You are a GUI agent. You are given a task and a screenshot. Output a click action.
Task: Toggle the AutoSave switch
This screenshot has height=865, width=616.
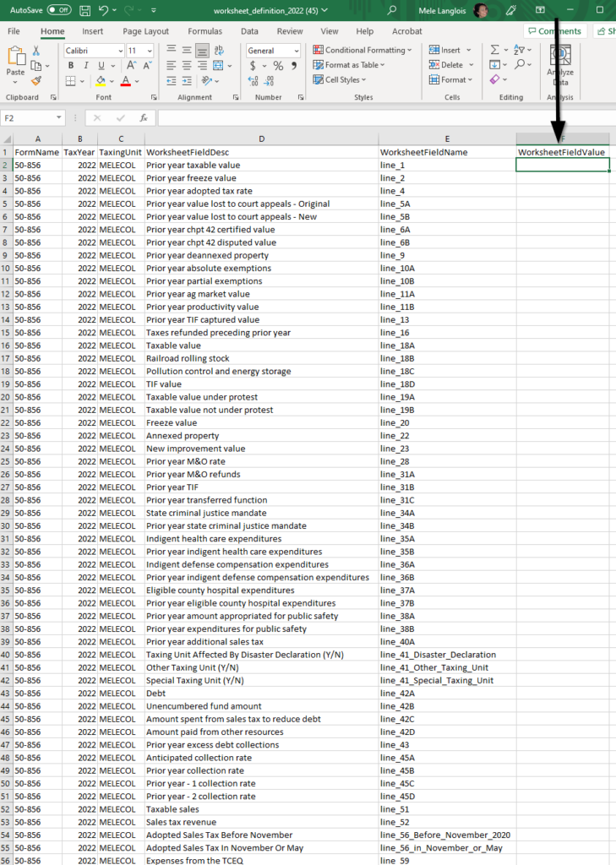pyautogui.click(x=58, y=10)
